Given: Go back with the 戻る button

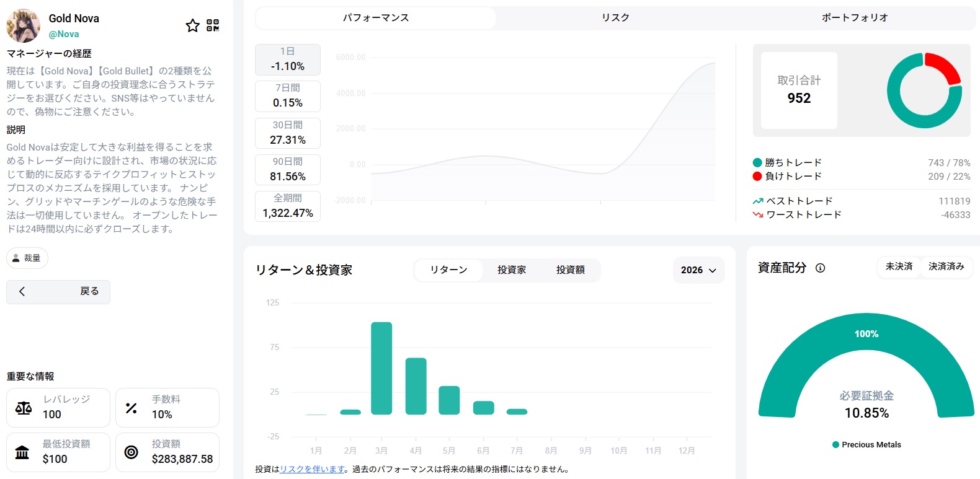Looking at the screenshot, I should click(58, 292).
